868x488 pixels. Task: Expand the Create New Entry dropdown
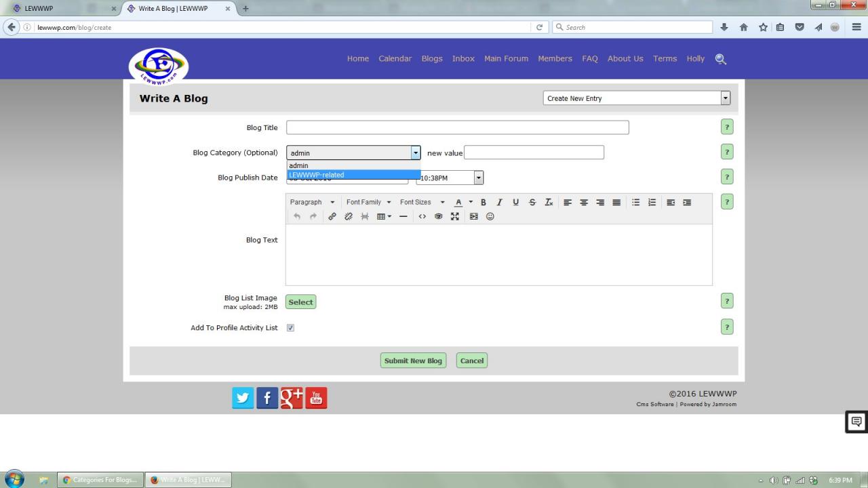(725, 98)
